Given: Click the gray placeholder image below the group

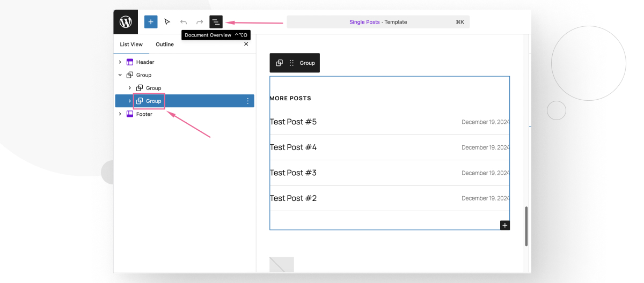Looking at the screenshot, I should click(x=282, y=264).
